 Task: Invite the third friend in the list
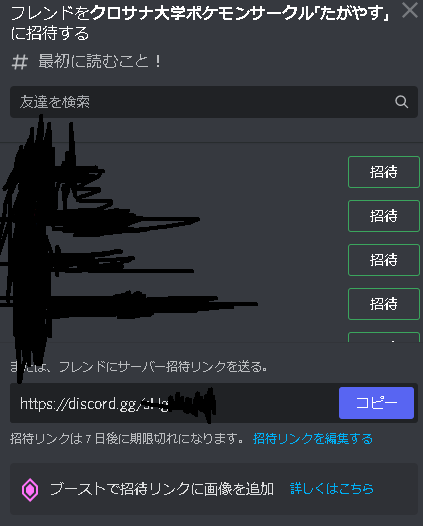(384, 260)
